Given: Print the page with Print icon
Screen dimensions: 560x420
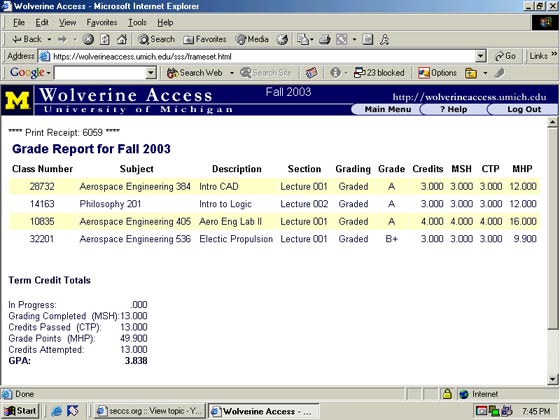Looking at the screenshot, I should coord(325,39).
